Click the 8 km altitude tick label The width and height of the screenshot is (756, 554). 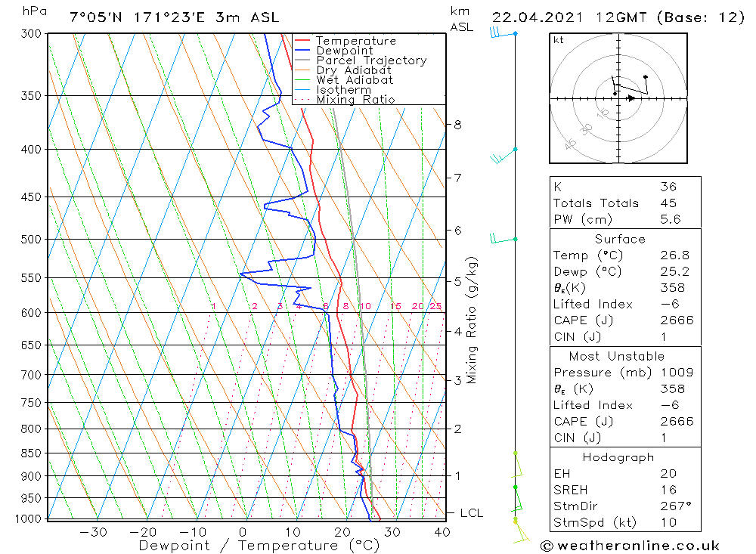pos(457,125)
